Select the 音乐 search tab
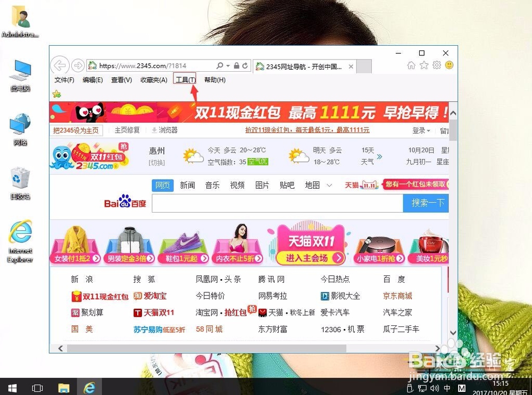The width and height of the screenshot is (532, 395). (x=212, y=185)
